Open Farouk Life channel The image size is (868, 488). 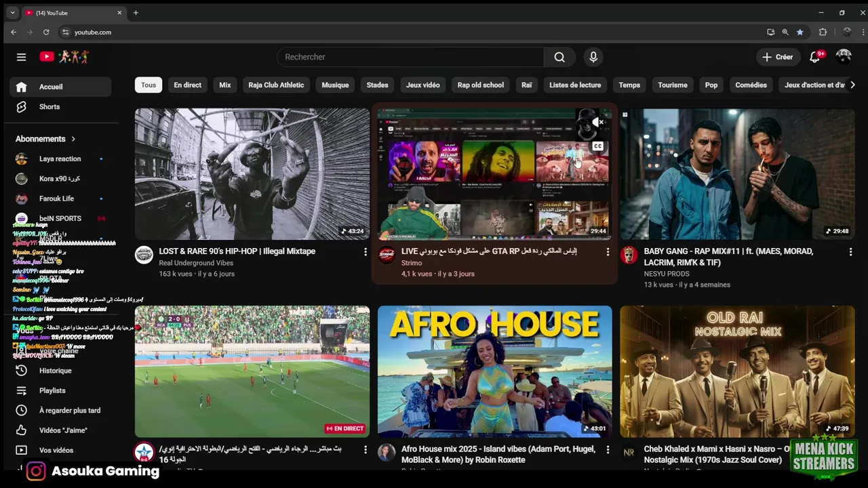(60, 199)
